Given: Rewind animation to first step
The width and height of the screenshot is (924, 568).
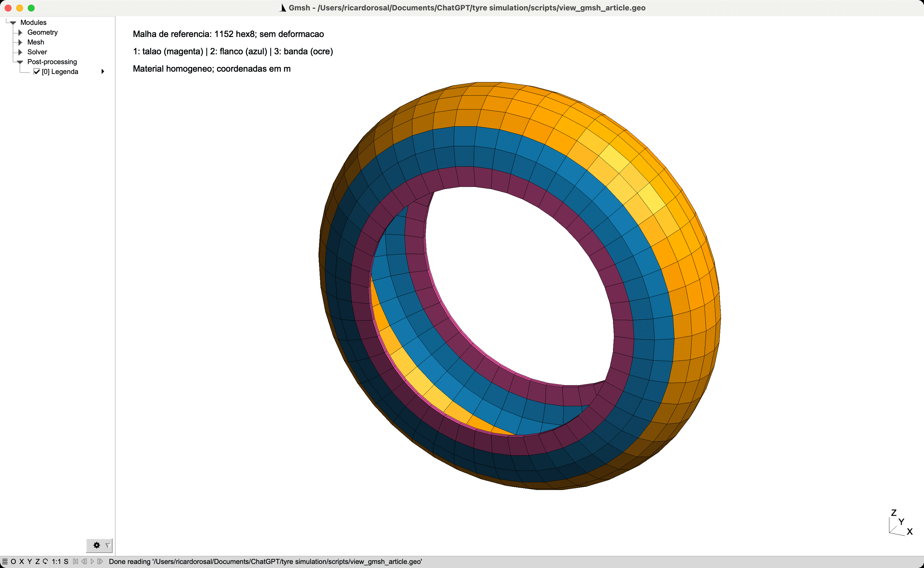Looking at the screenshot, I should click(x=75, y=561).
